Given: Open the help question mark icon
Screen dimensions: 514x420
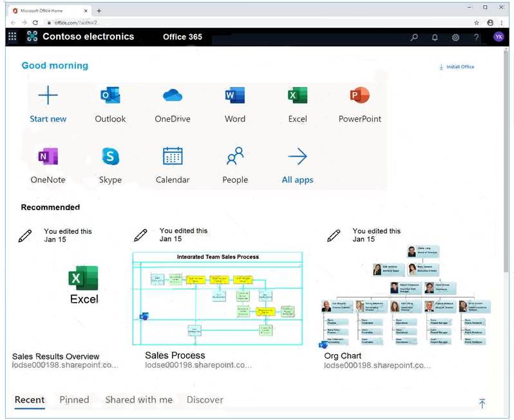Looking at the screenshot, I should pyautogui.click(x=476, y=37).
